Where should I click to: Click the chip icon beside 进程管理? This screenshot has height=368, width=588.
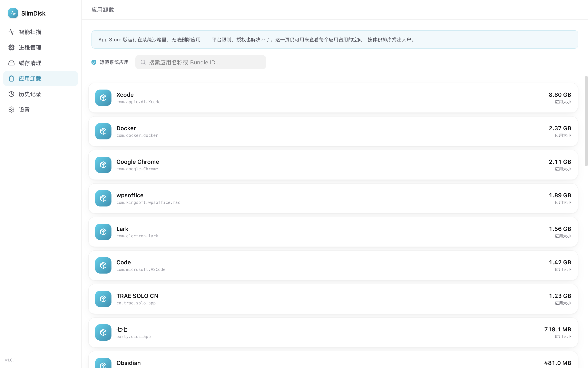[11, 47]
